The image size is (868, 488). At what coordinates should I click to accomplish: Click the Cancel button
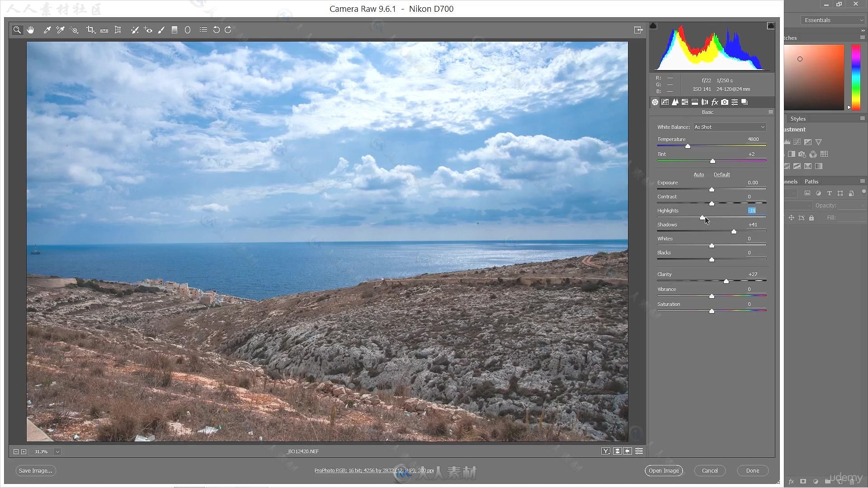click(x=710, y=470)
